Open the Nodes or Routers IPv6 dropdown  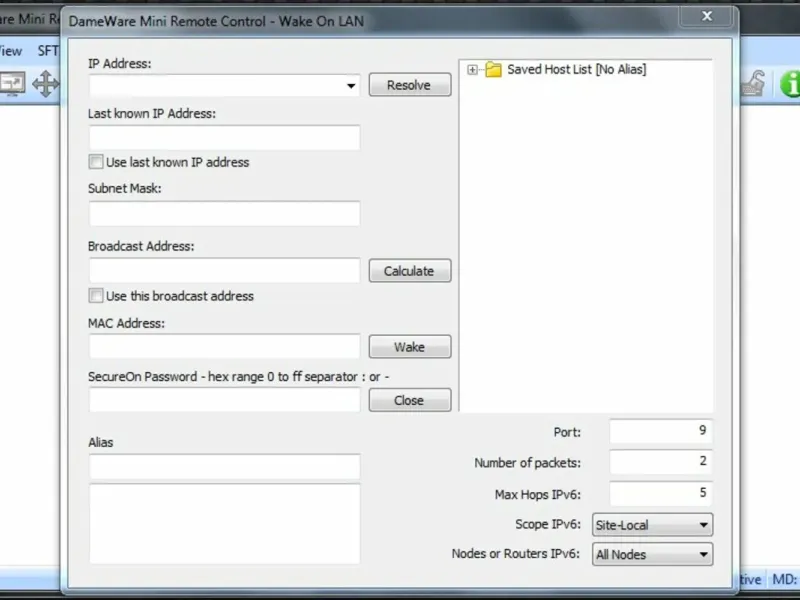coord(652,554)
